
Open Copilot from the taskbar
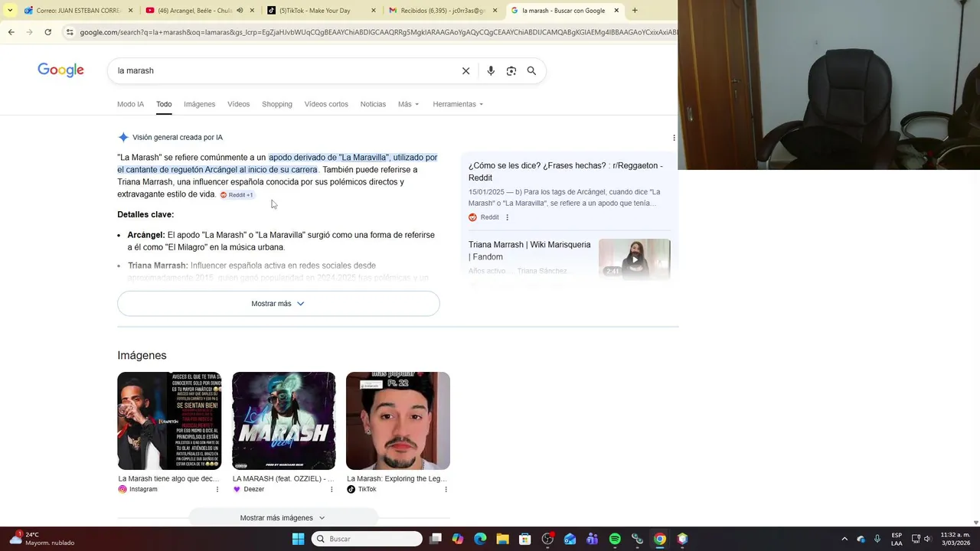tap(458, 539)
